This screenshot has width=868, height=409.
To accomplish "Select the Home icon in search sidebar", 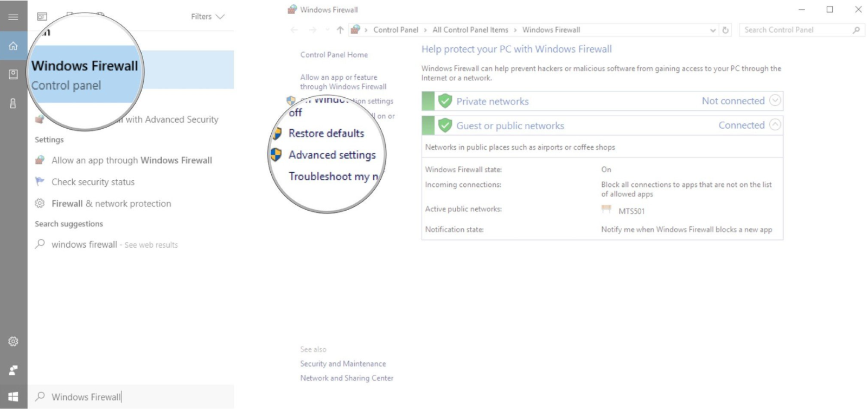I will coord(13,46).
